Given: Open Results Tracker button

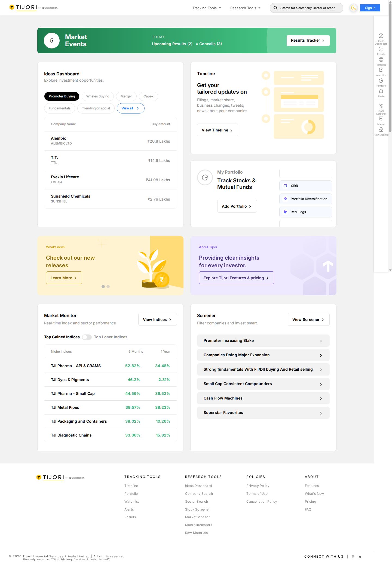Looking at the screenshot, I should [308, 41].
